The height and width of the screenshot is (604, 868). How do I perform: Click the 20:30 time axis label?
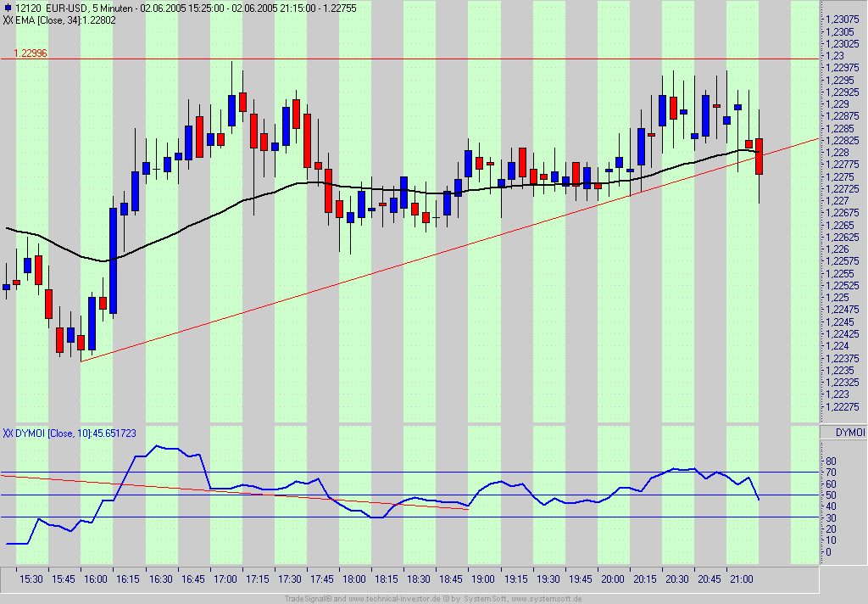(x=676, y=579)
